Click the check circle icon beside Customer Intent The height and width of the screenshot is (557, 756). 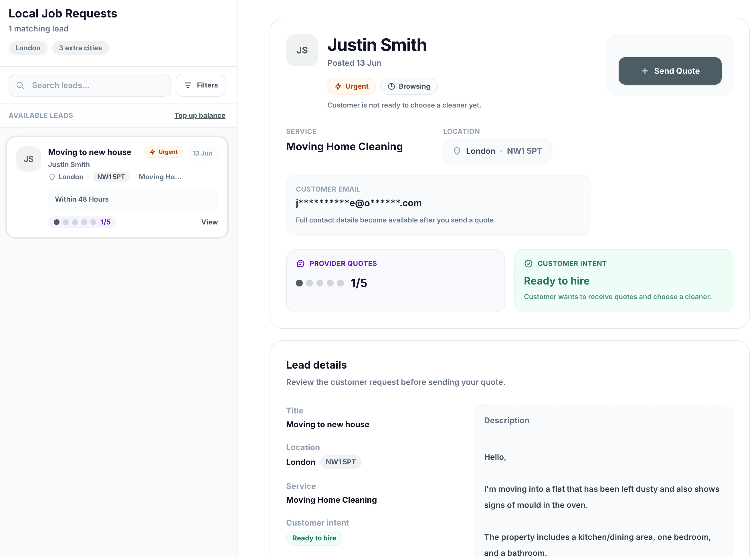click(x=528, y=264)
